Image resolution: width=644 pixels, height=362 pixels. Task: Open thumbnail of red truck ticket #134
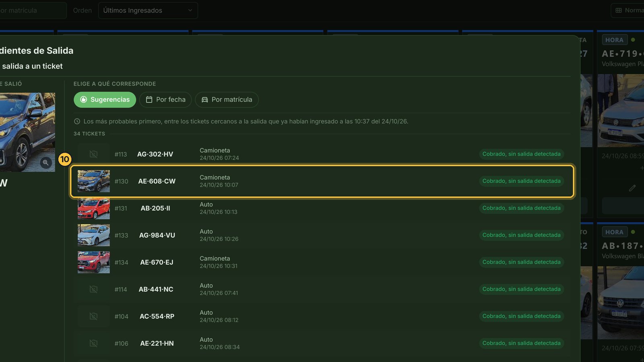click(93, 262)
